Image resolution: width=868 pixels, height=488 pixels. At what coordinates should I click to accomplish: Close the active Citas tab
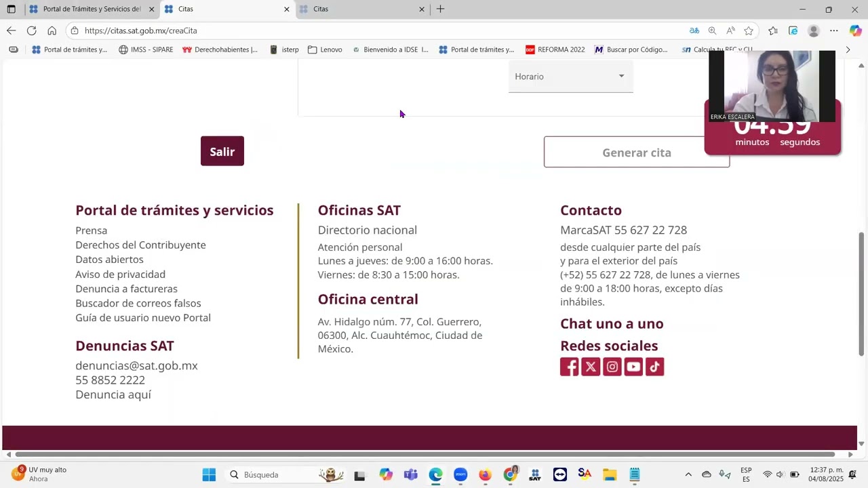286,9
